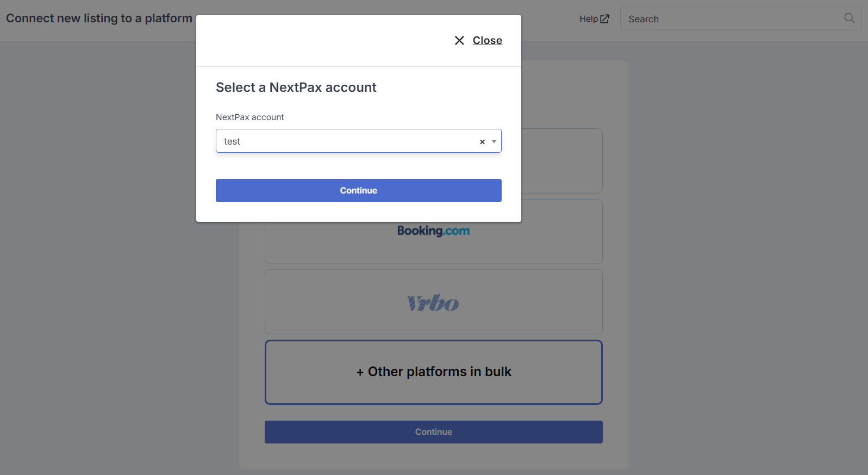Viewport: 868px width, 475px height.
Task: Click the 'Select a NextPax account' heading
Action: pos(296,87)
